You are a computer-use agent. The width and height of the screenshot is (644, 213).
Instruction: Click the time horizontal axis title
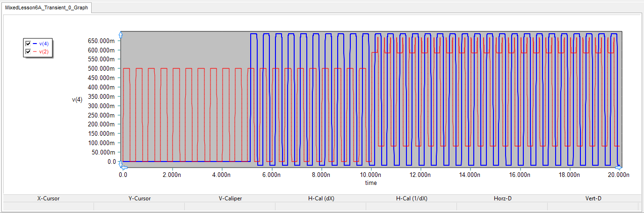(371, 183)
